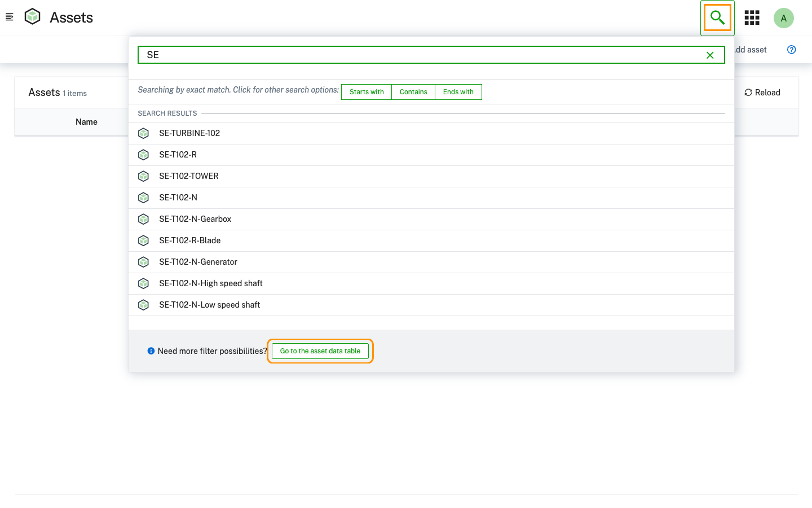The width and height of the screenshot is (812, 508).
Task: Choose SE-T102-N-Gearbox from results
Action: (195, 219)
